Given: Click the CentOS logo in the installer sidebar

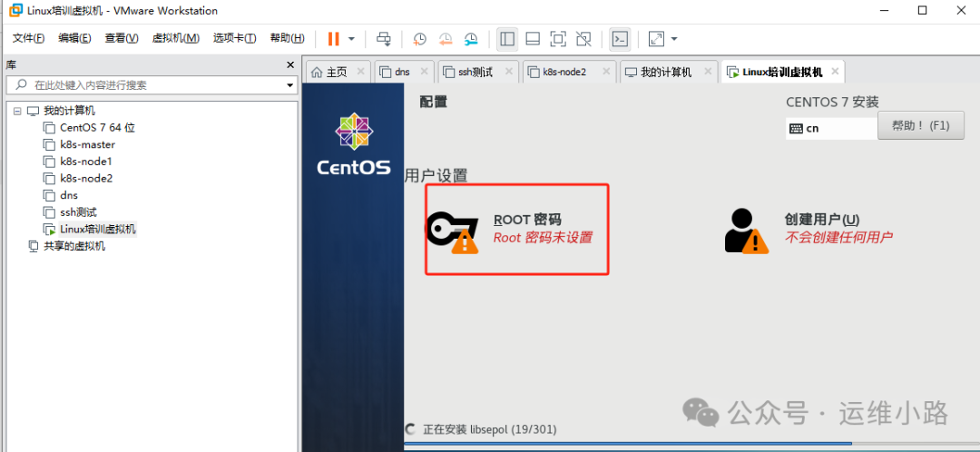Looking at the screenshot, I should (354, 143).
